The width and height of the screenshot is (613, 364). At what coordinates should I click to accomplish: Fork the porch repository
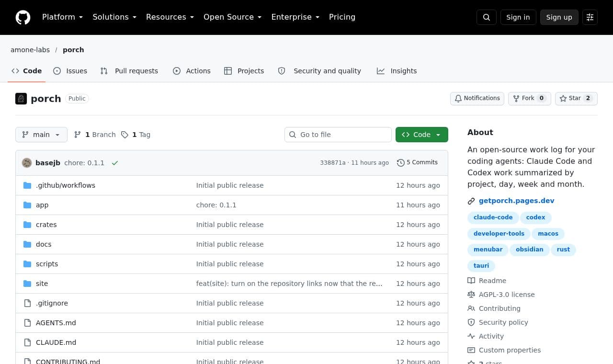point(530,98)
